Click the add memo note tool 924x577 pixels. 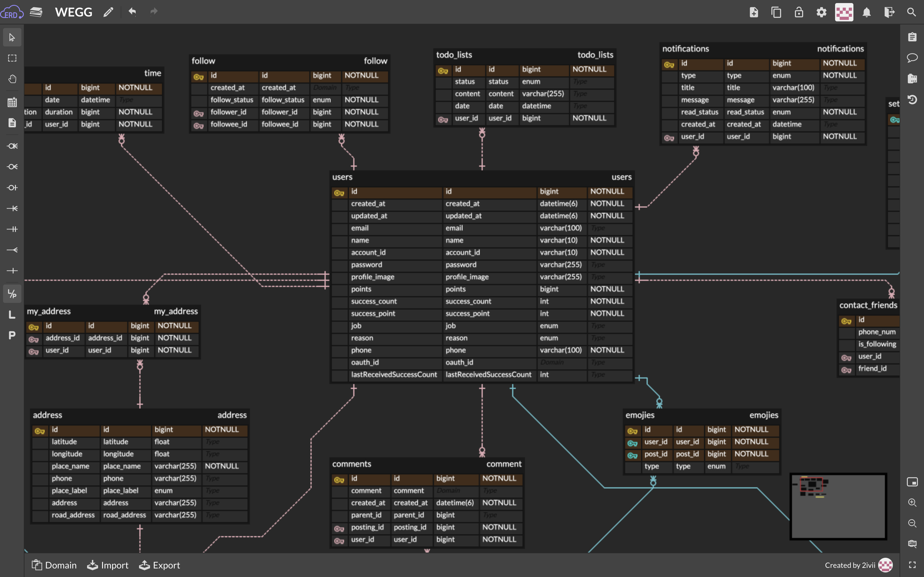pos(12,123)
